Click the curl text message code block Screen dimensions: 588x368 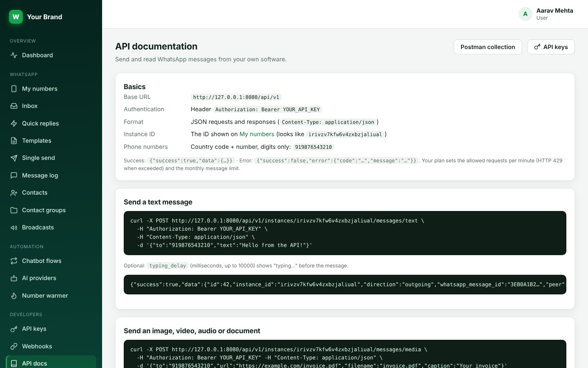coord(345,233)
